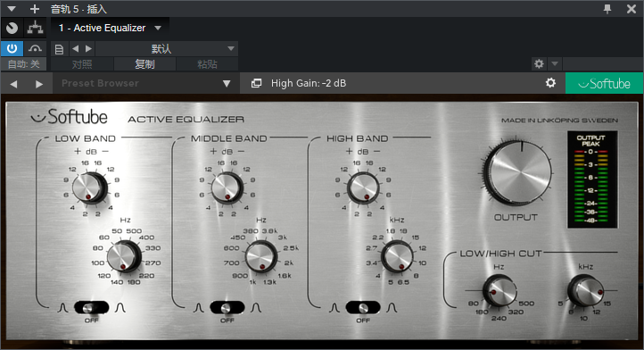
Task: Open the plugin window menu triangle
Action: point(11,9)
